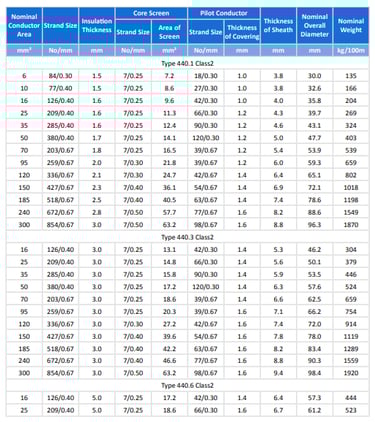
Task: Click the overall diameter value '98.4'
Action: 314,373
